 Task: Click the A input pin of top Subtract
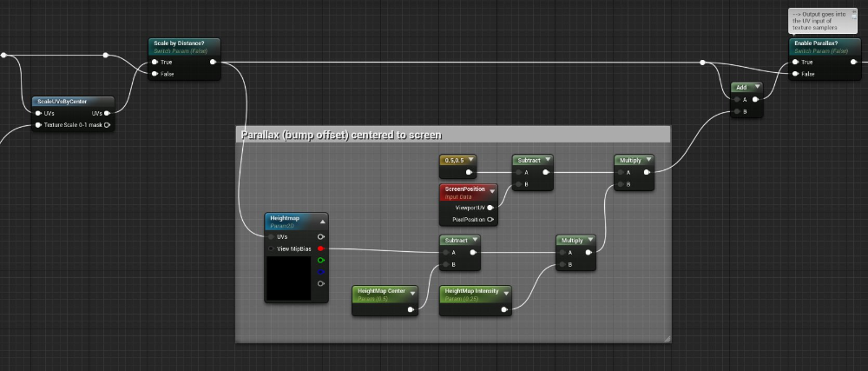[x=519, y=172]
